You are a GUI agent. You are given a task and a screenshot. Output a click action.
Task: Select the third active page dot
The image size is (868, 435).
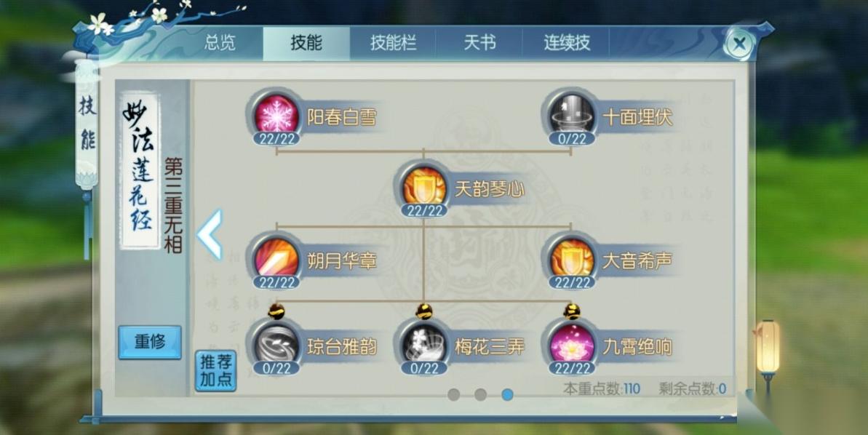(x=507, y=394)
